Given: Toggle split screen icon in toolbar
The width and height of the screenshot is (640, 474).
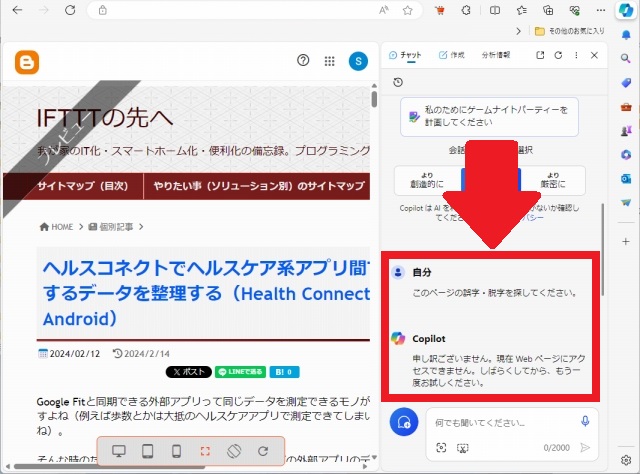Looking at the screenshot, I should [x=495, y=10].
